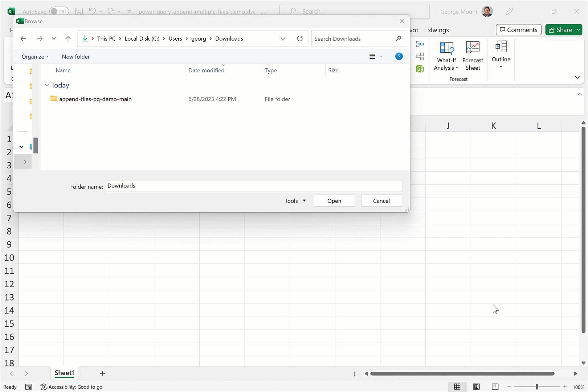This screenshot has width=588, height=392.
Task: Click Cancel in the Browse dialog
Action: click(x=381, y=201)
